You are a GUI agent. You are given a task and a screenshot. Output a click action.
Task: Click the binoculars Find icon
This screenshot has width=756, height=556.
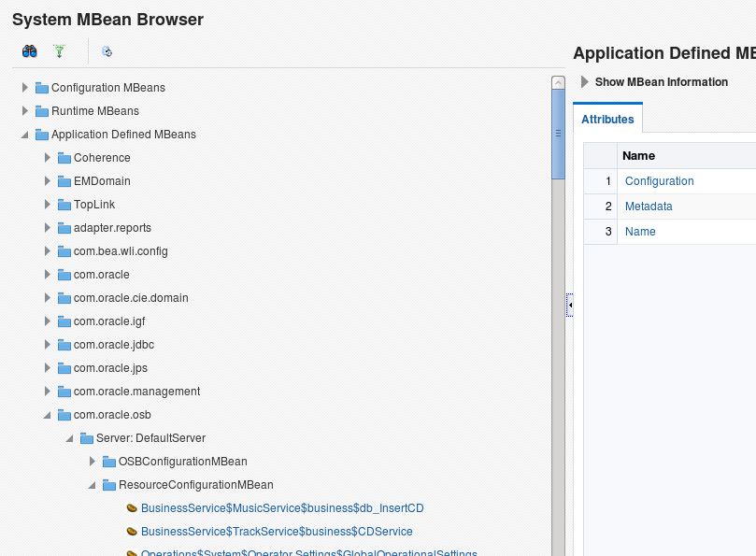pos(29,51)
